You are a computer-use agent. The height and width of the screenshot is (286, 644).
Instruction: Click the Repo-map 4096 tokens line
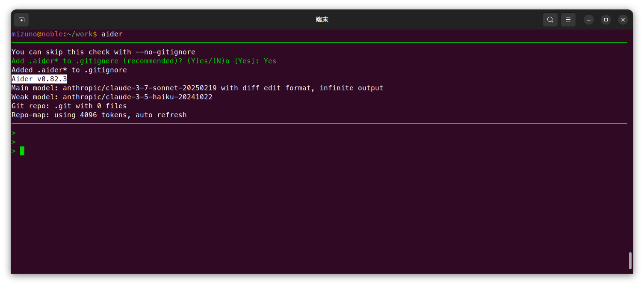coord(99,115)
